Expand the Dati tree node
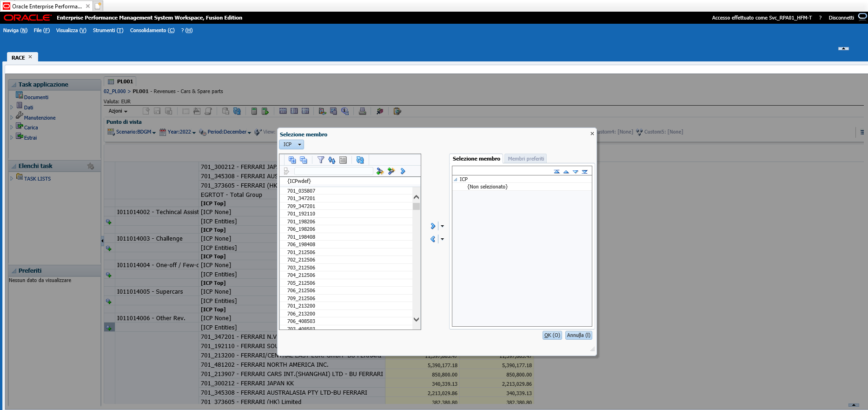This screenshot has width=868, height=410. click(12, 108)
